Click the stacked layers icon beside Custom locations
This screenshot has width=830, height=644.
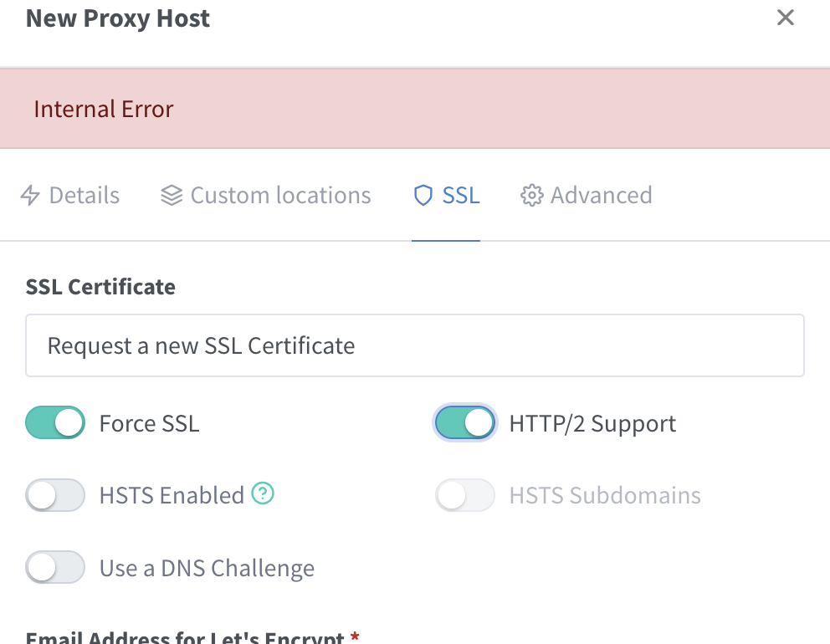(x=172, y=196)
